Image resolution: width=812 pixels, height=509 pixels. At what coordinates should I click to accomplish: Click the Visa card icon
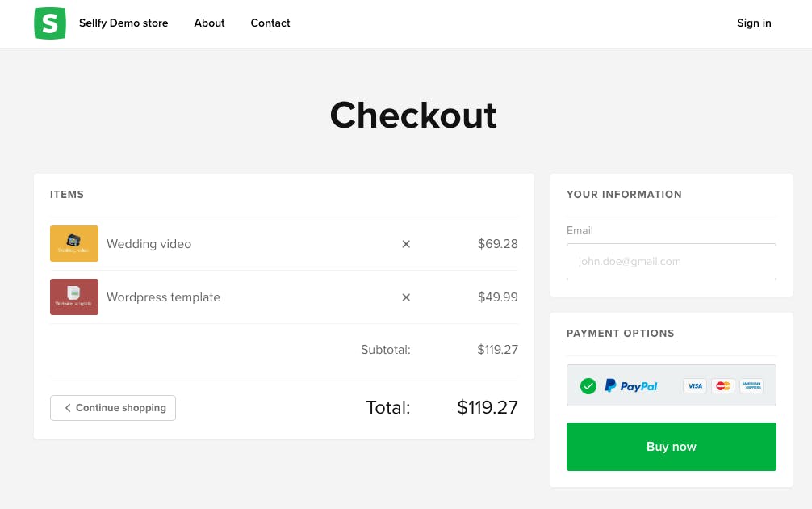(x=695, y=385)
